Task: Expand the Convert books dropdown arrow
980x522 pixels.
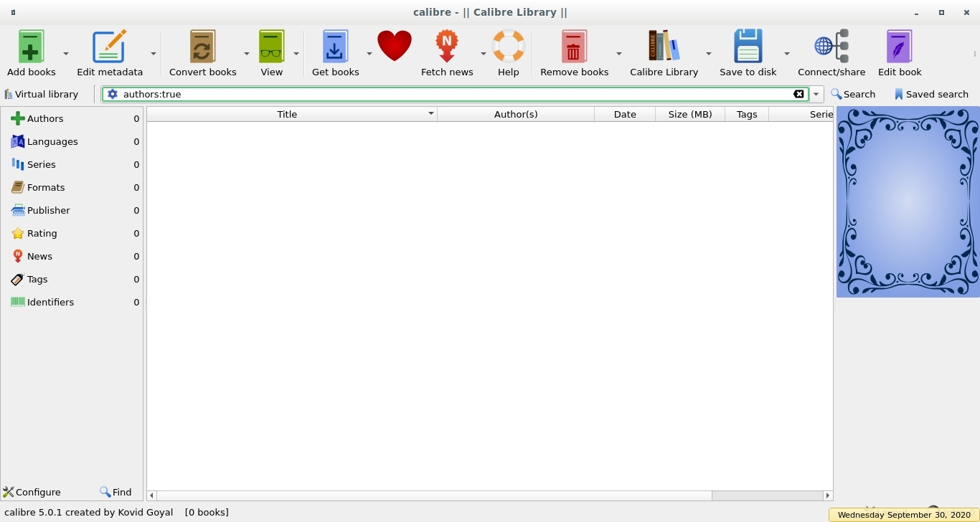Action: coord(246,54)
